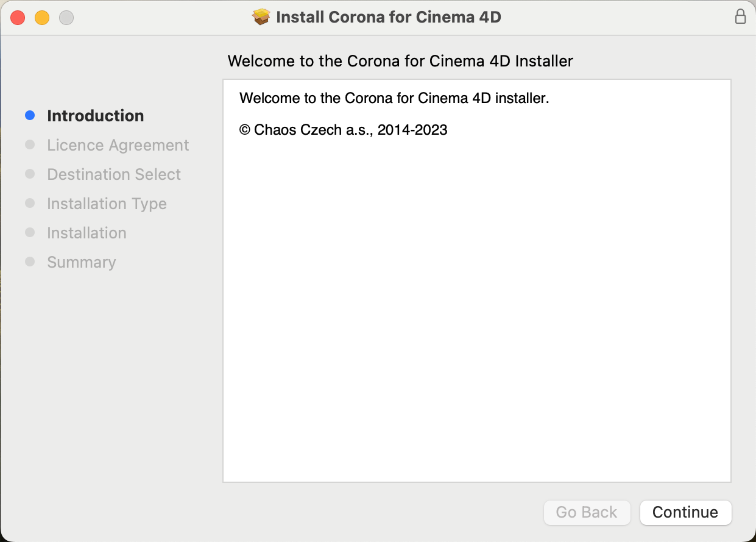The height and width of the screenshot is (542, 756).
Task: Click the disabled Go Back button
Action: coord(587,512)
